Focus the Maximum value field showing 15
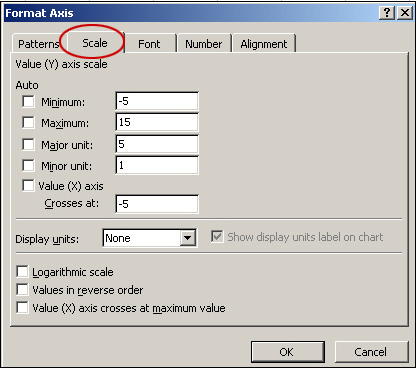416x368 pixels. (x=157, y=122)
